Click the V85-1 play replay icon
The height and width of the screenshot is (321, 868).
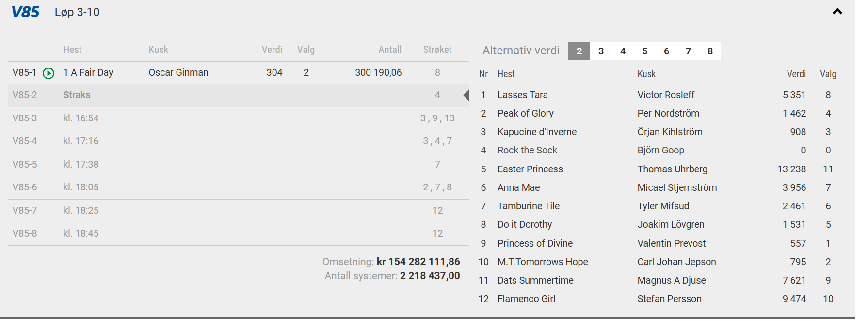point(48,73)
